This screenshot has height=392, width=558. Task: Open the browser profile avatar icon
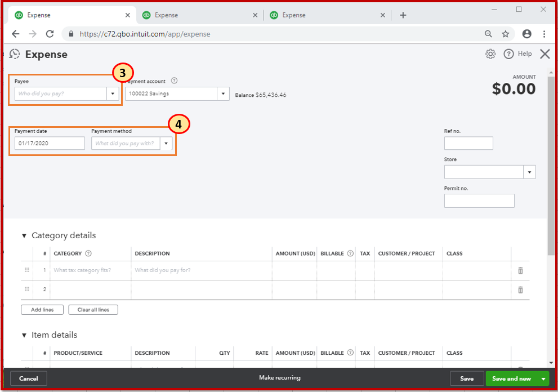pos(526,34)
